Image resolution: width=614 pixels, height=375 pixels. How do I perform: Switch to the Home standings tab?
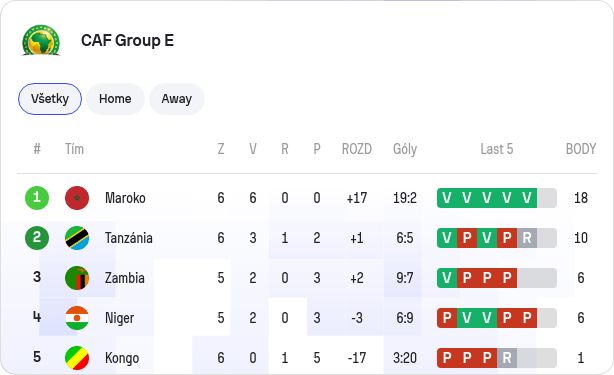coord(115,99)
